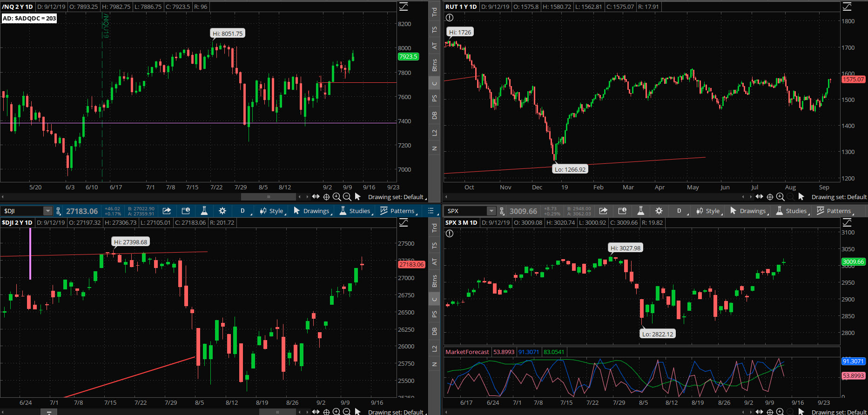Click the zoom out magnifier under the /NQ chart
This screenshot has height=415, width=868.
[347, 197]
